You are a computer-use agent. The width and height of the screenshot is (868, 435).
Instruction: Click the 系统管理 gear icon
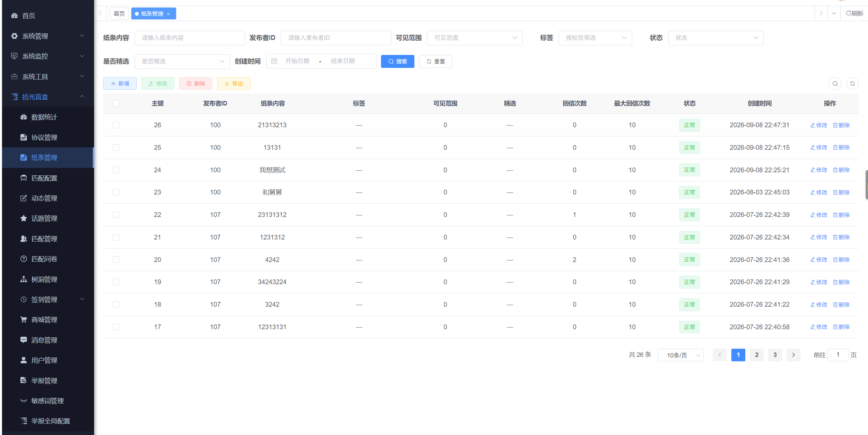tap(14, 36)
